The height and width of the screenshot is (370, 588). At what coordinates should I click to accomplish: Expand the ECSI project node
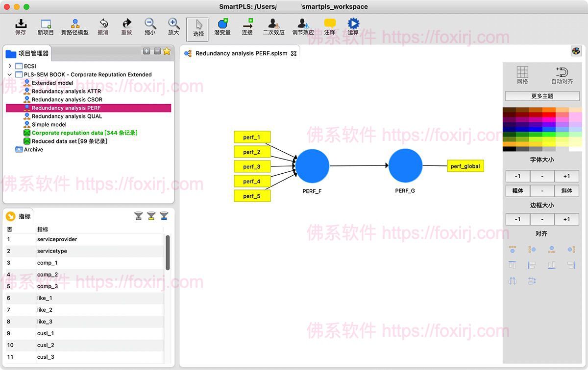(9, 66)
